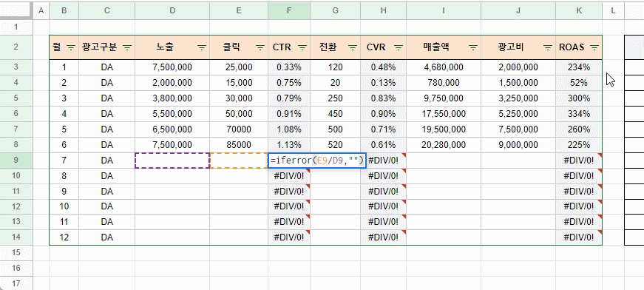Select row 9 header
The width and height of the screenshot is (644, 290).
pyautogui.click(x=16, y=161)
